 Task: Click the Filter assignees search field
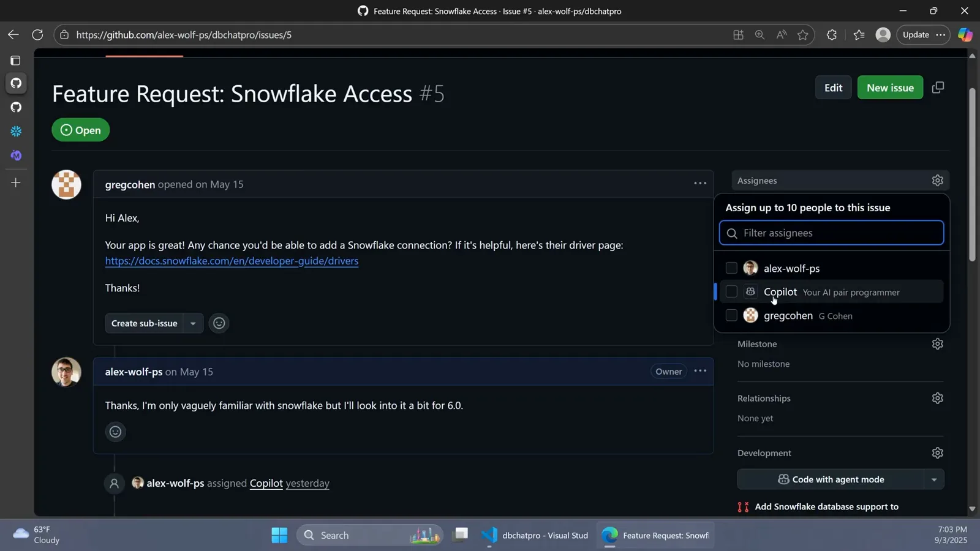pyautogui.click(x=831, y=233)
